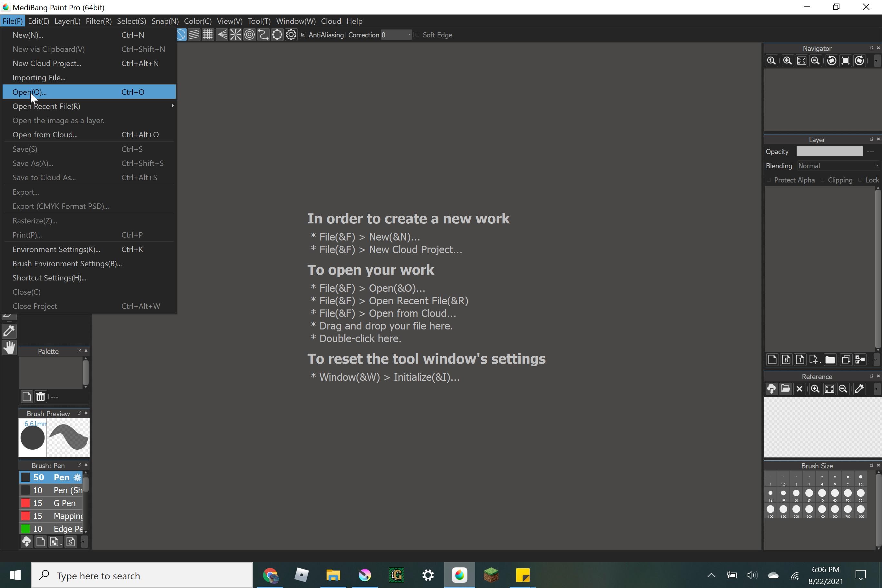Zoom in using Navigator magnifier plus

[787, 61]
